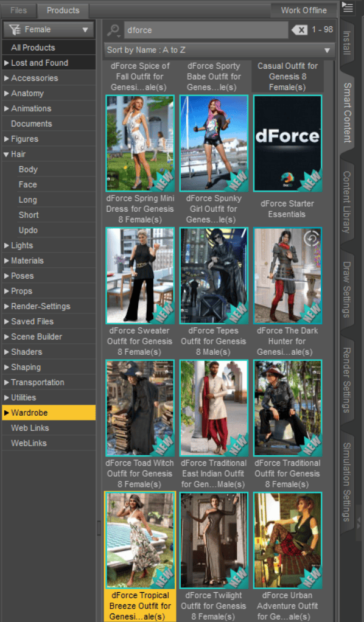Select dForce Sweater Outfit thumbnail
Screen dimensions: 364x622
[x=140, y=276]
